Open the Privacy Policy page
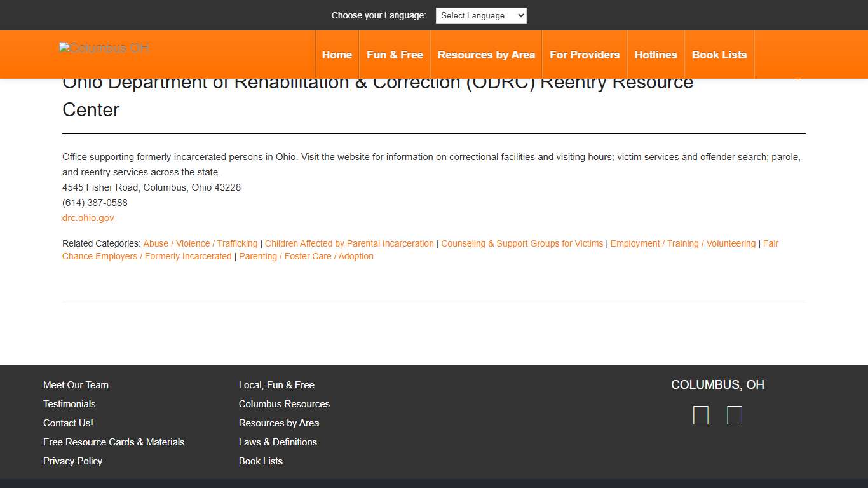 pyautogui.click(x=72, y=461)
